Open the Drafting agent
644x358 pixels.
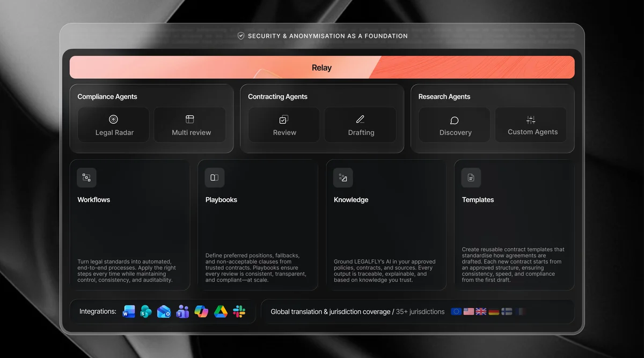tap(360, 125)
